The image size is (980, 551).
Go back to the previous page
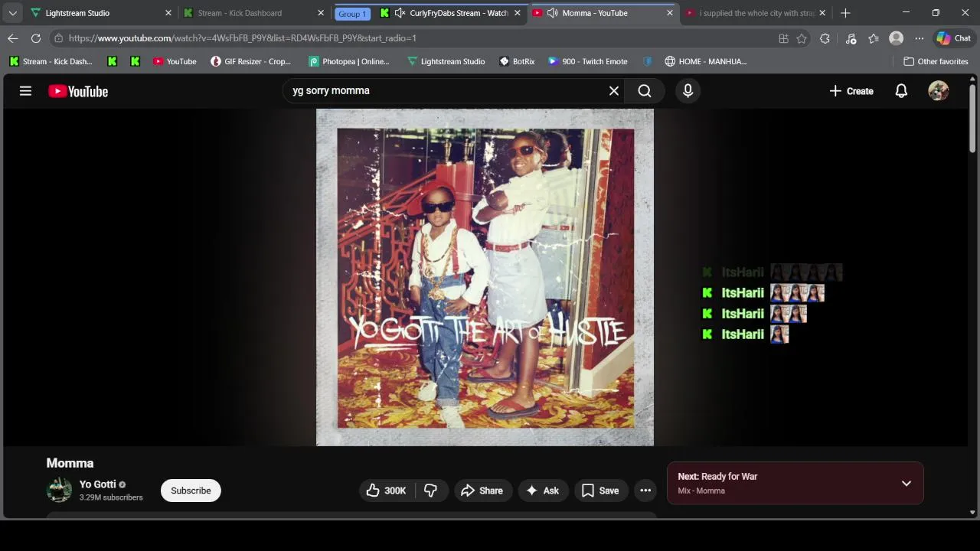tap(13, 38)
